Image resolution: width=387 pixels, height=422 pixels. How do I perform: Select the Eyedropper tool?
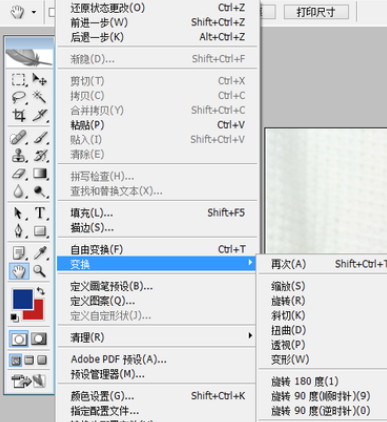coord(40,253)
